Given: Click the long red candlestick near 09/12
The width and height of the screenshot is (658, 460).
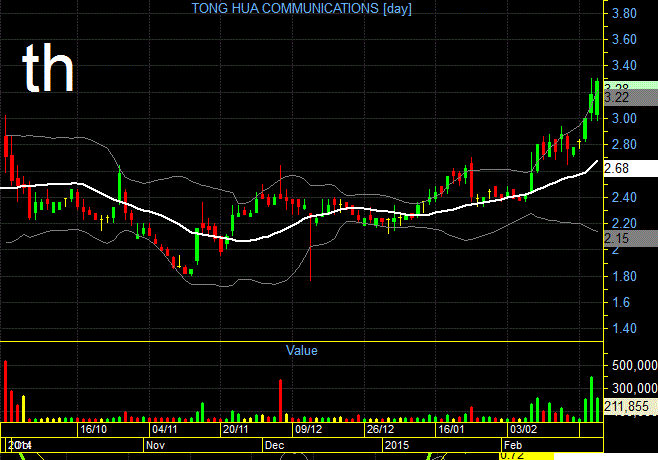Looking at the screenshot, I should tap(311, 247).
